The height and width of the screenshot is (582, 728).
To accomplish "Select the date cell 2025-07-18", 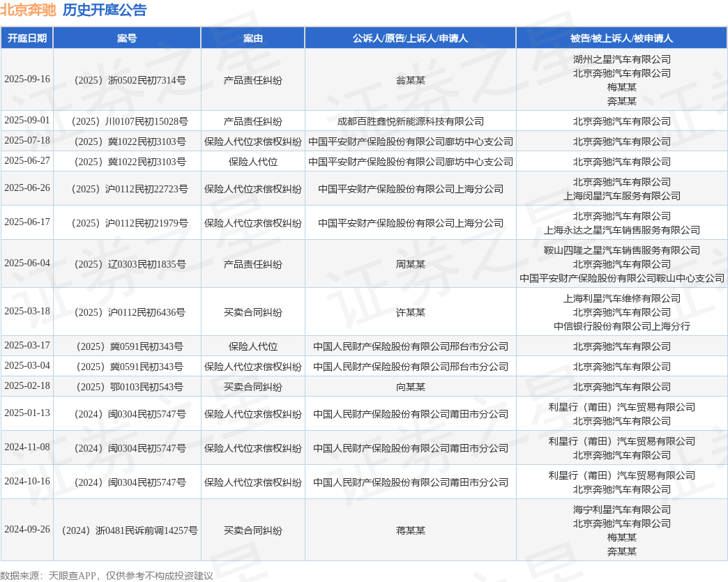I will [27, 141].
